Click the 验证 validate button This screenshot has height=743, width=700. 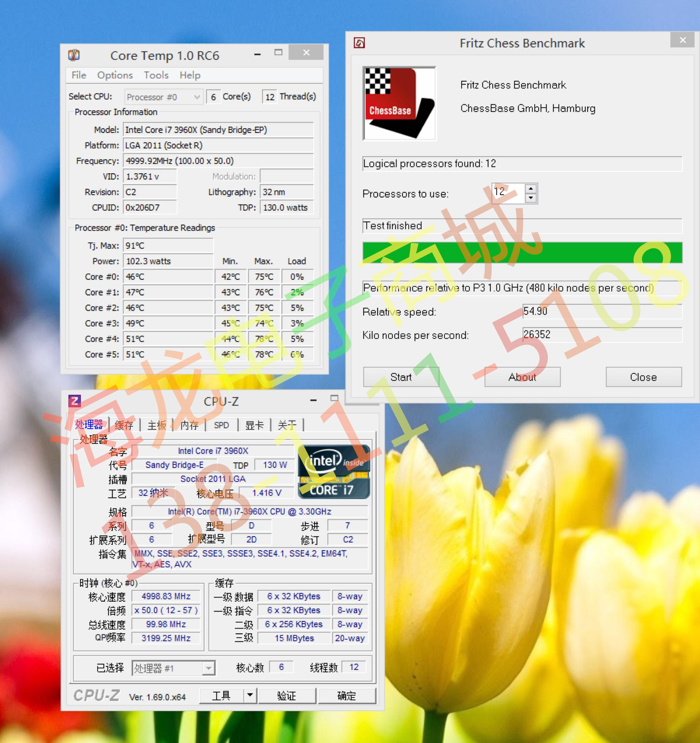[287, 696]
